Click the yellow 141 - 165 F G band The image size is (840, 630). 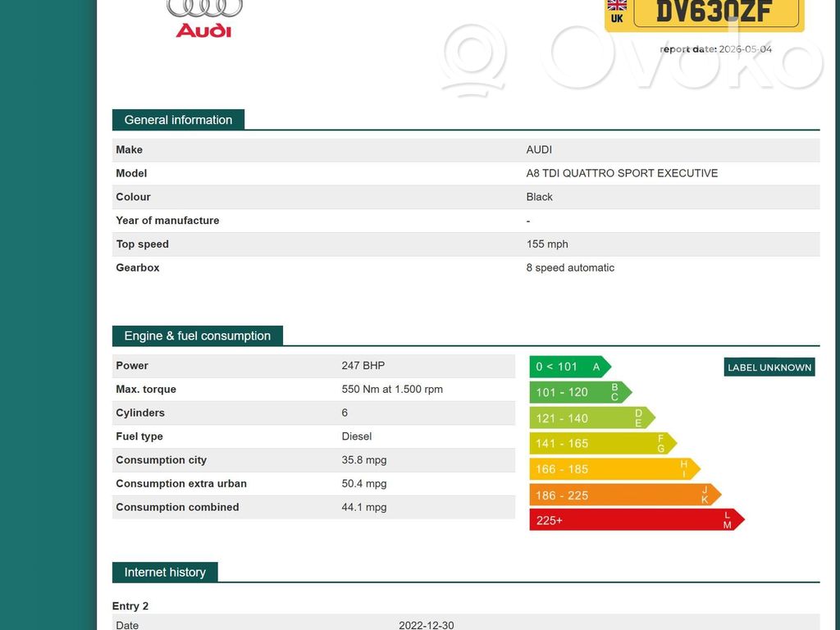point(603,444)
